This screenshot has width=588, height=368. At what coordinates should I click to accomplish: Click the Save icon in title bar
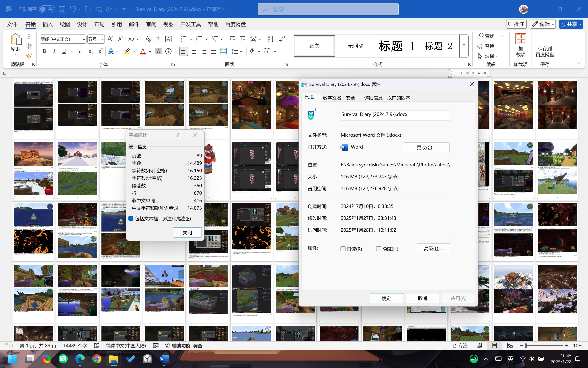(62, 9)
